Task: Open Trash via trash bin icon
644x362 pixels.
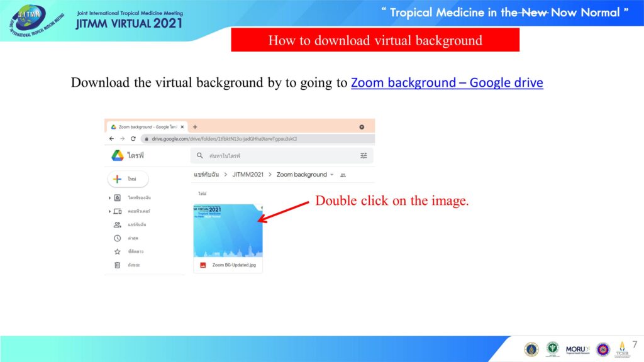Action: pos(117,265)
